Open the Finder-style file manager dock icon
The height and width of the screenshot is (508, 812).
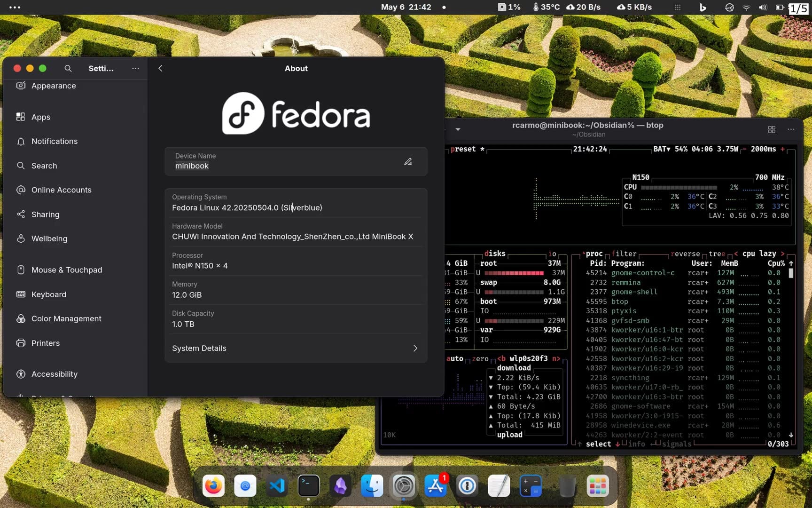(372, 486)
